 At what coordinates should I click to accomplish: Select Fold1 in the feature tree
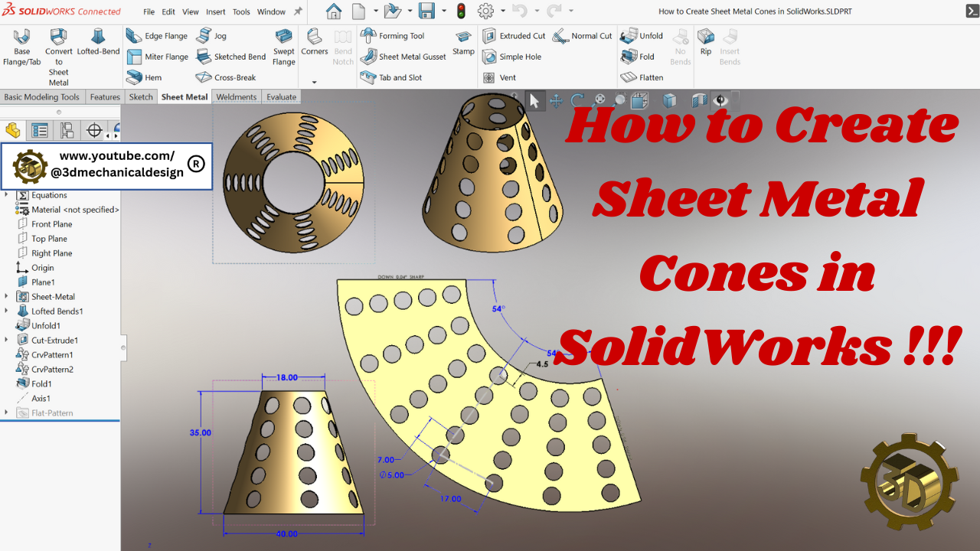(x=41, y=384)
